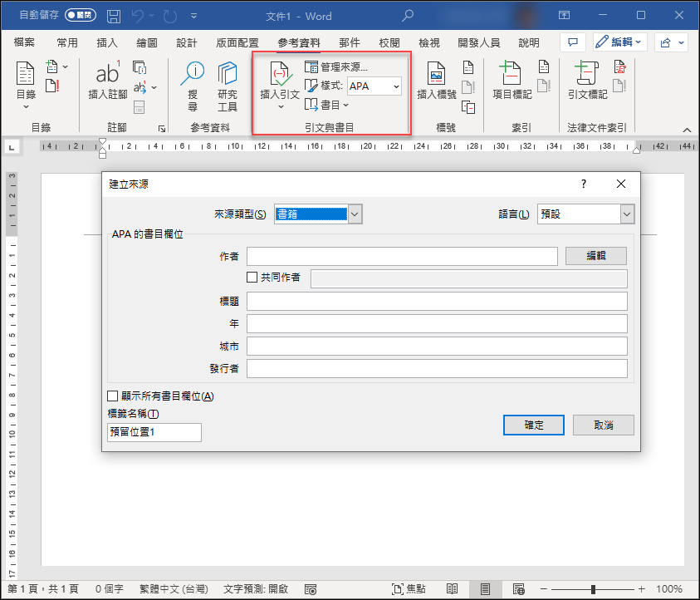Open the 版面配置 layout tab
This screenshot has height=600, width=700.
coord(237,42)
